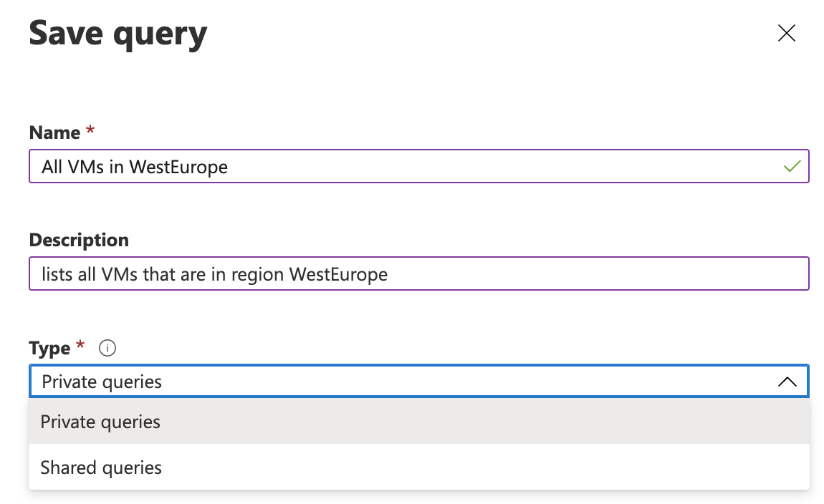Click the info icon beside Type
The image size is (824, 504).
pos(107,348)
